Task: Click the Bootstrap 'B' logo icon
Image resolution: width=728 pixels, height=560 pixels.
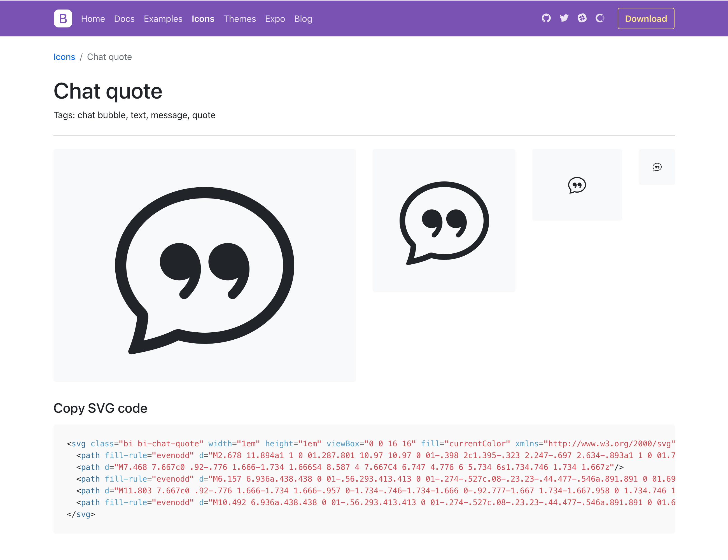Action: pos(62,18)
